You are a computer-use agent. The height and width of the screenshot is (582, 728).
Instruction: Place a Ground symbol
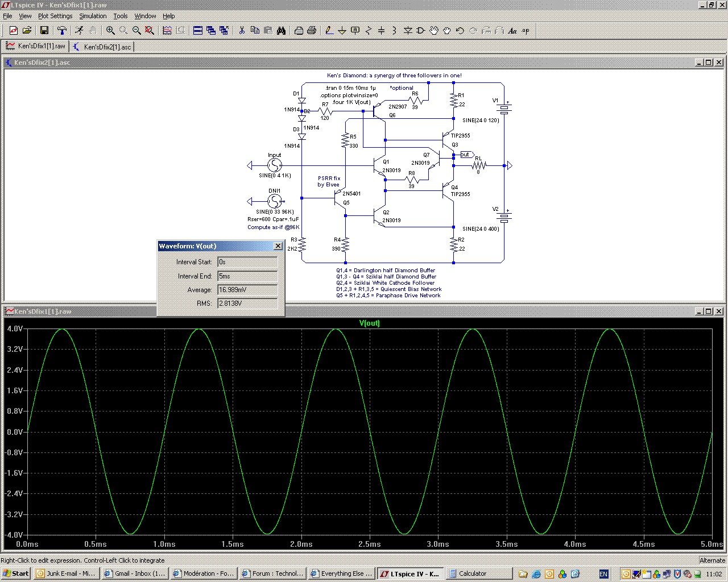click(x=342, y=31)
